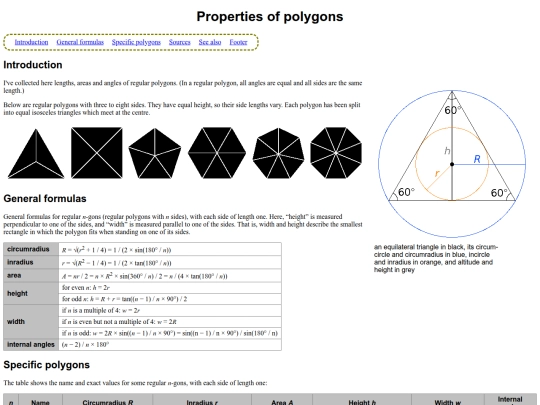Click the black heptagon polygon image
This screenshot has width=540, height=405.
pos(279,153)
